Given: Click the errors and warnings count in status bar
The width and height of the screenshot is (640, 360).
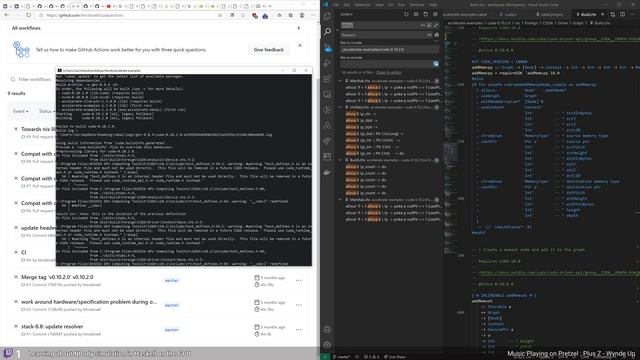Looking at the screenshot, I should (371, 357).
